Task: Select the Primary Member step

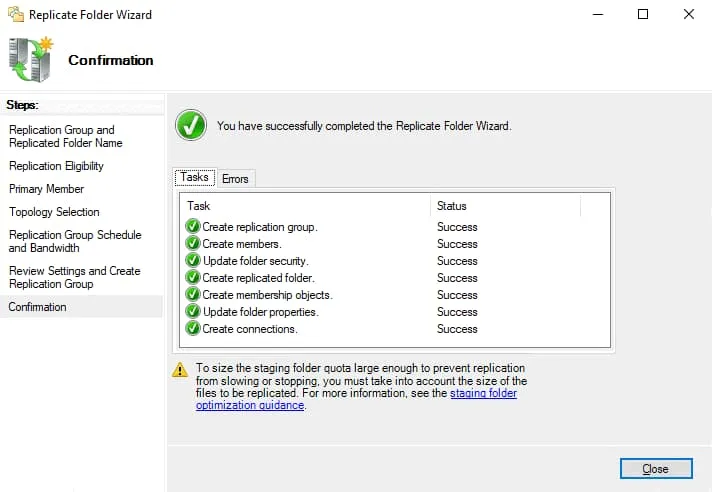Action: pos(47,189)
